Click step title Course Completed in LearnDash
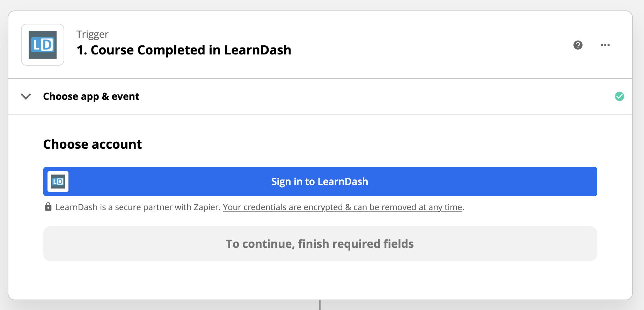This screenshot has height=310, width=644. coord(184,50)
